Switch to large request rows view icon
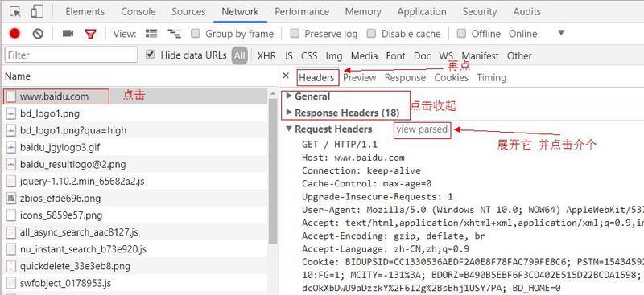The height and width of the screenshot is (295, 644). point(151,34)
